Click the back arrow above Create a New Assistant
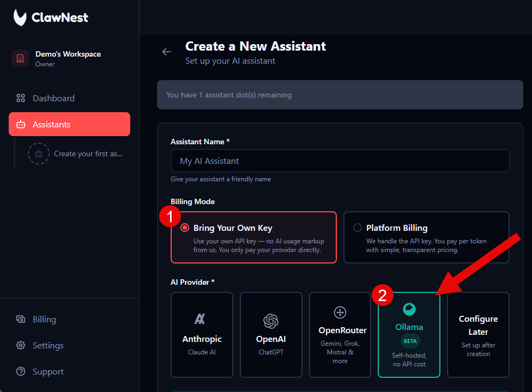The height and width of the screenshot is (392, 532). click(x=166, y=52)
